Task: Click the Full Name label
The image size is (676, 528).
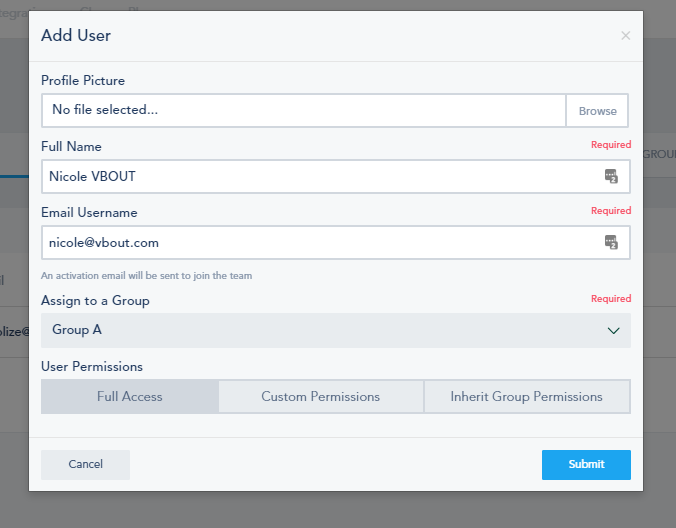Action: click(x=71, y=147)
